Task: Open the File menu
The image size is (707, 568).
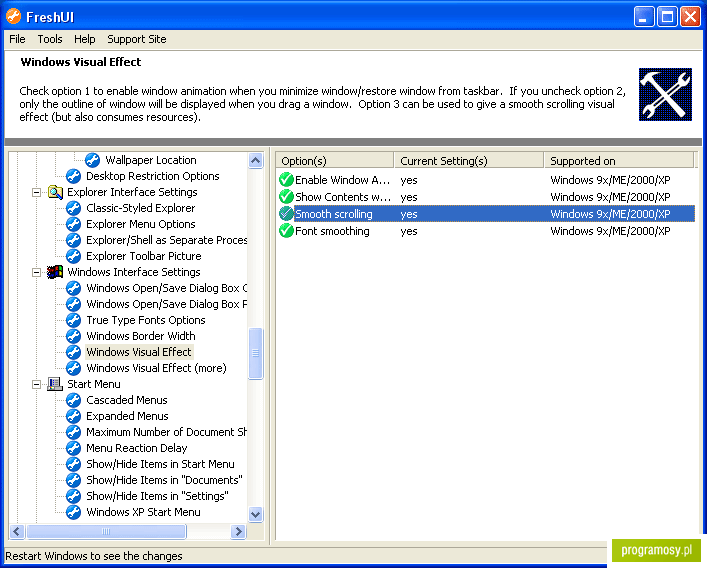Action: point(17,39)
